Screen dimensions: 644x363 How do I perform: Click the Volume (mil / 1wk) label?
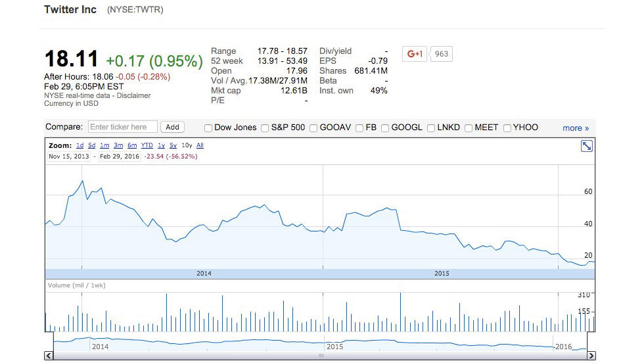(x=76, y=285)
